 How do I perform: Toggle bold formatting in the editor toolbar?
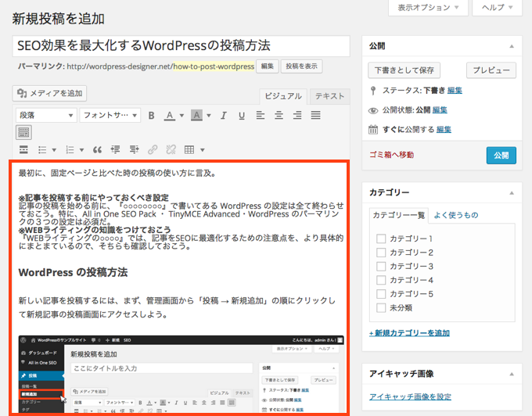click(151, 116)
